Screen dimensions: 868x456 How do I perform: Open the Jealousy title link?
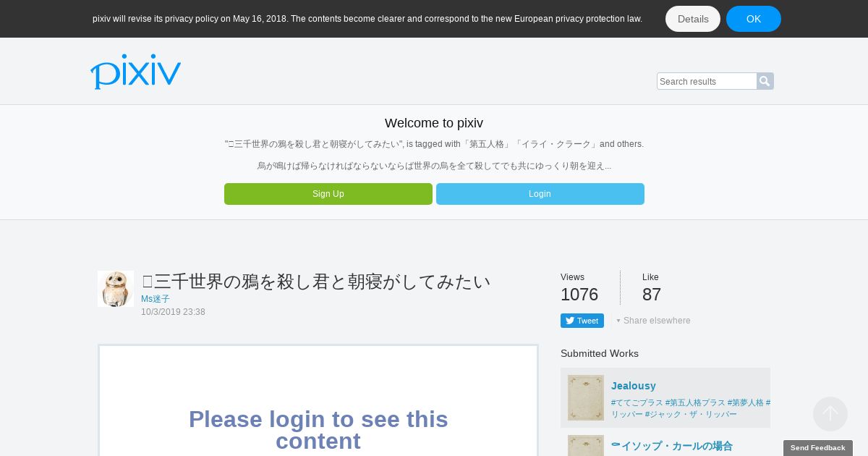tap(634, 386)
